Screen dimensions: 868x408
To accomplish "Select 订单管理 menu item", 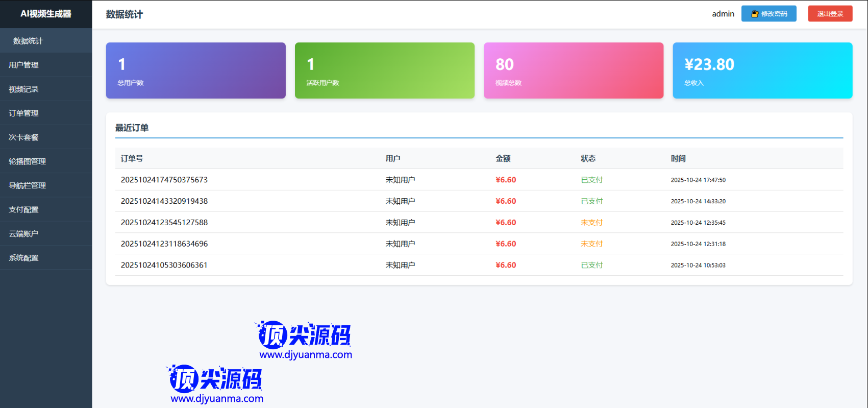I will click(x=24, y=113).
